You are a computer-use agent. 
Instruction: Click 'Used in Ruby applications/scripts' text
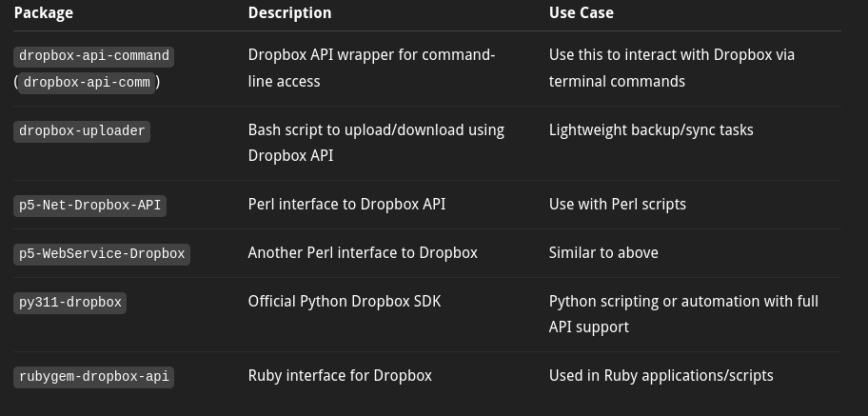(661, 376)
